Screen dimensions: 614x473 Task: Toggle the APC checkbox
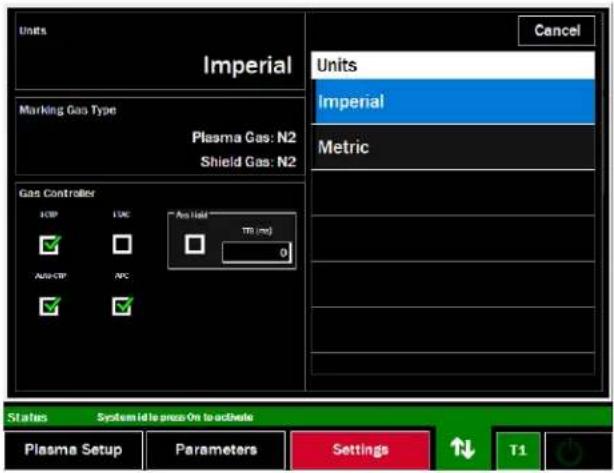pyautogui.click(x=122, y=306)
